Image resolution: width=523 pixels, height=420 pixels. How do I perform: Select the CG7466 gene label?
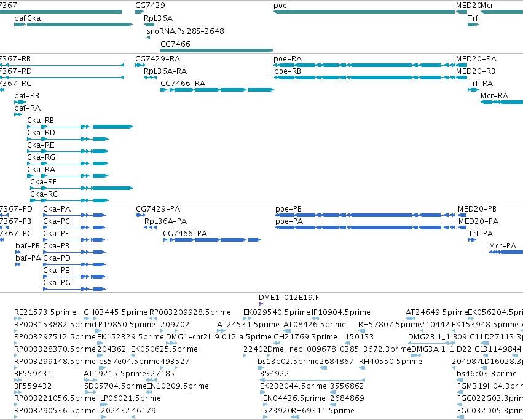point(175,44)
